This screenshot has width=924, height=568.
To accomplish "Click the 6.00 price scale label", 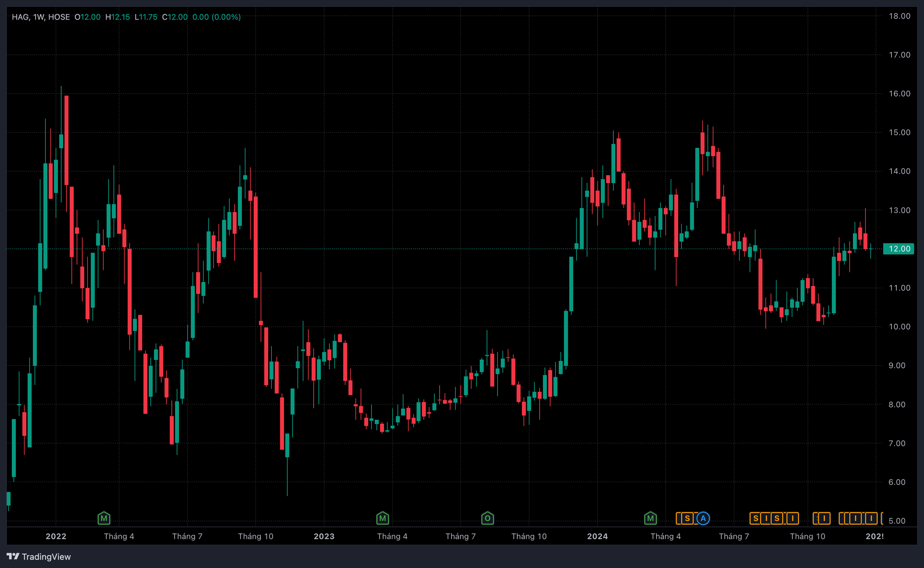I will 897,482.
